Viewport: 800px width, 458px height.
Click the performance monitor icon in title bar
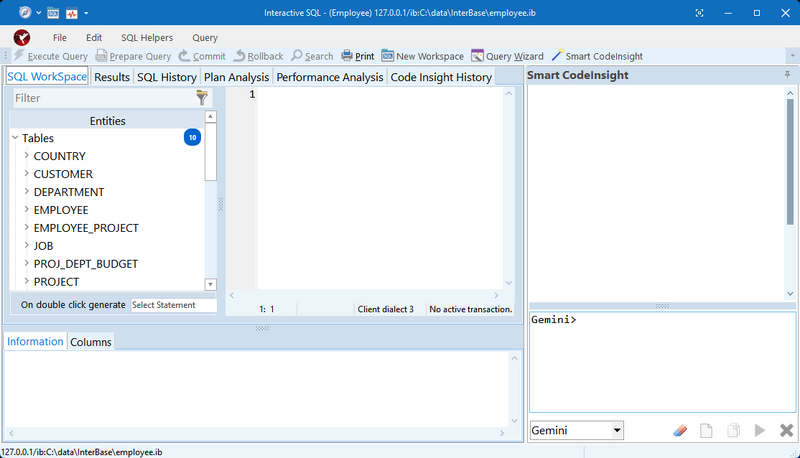click(x=71, y=13)
